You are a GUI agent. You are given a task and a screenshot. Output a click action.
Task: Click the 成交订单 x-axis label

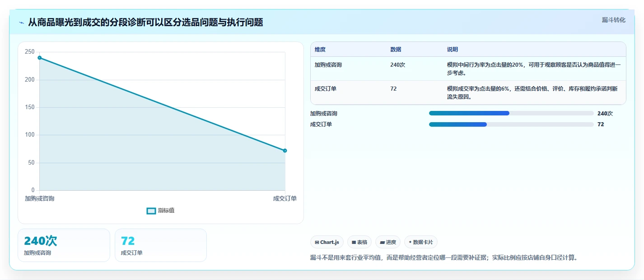point(285,198)
